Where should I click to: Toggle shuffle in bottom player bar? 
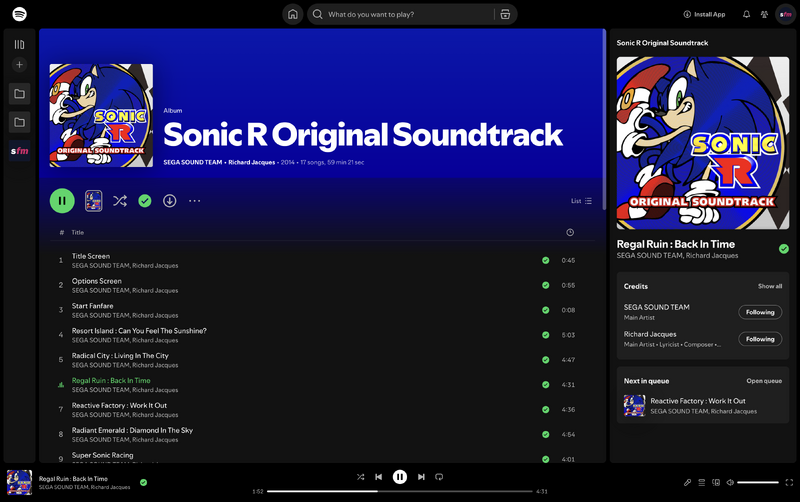pyautogui.click(x=361, y=477)
